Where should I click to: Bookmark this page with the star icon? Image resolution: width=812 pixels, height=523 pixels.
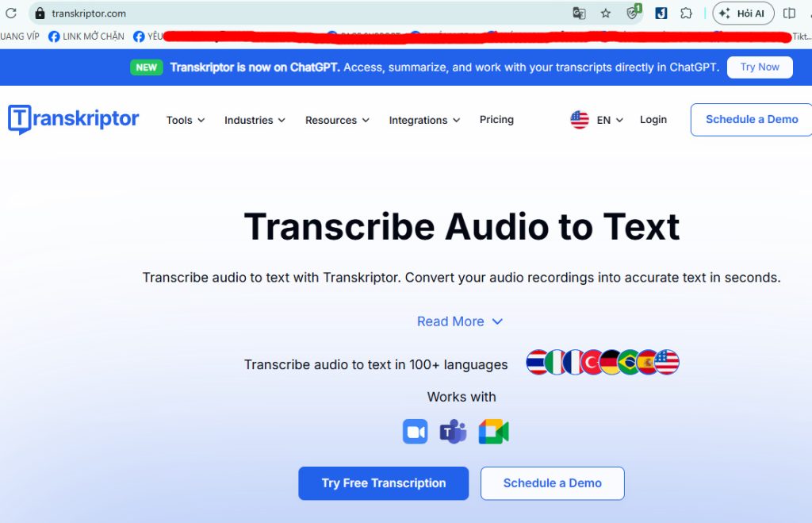(605, 13)
